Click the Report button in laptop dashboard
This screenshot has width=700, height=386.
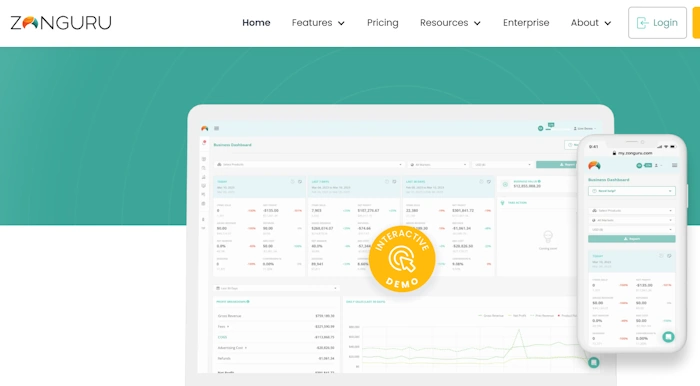(x=557, y=165)
